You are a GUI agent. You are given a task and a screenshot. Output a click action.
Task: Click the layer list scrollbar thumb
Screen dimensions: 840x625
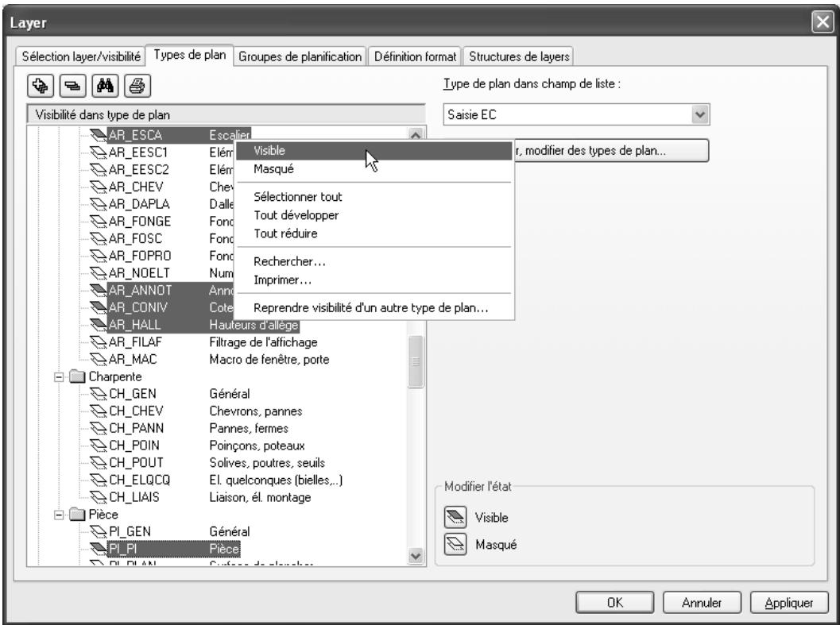[416, 361]
